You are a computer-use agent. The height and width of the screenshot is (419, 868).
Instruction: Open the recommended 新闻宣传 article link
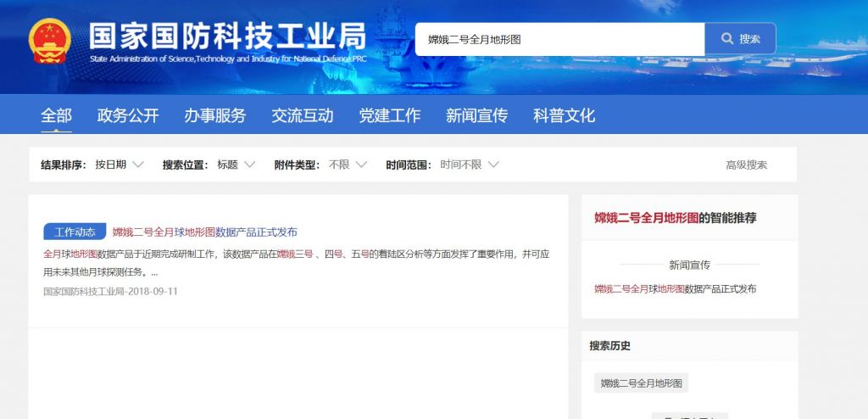pyautogui.click(x=676, y=288)
